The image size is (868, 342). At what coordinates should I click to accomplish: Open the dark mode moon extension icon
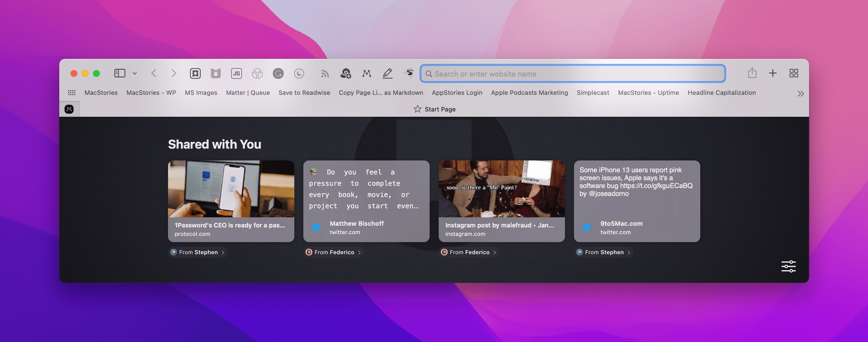click(x=299, y=74)
